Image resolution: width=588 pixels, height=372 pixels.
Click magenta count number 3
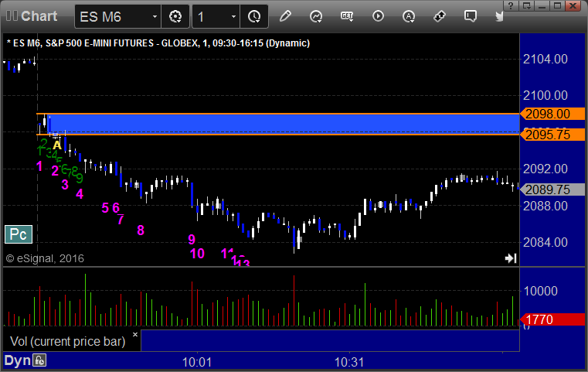point(65,184)
